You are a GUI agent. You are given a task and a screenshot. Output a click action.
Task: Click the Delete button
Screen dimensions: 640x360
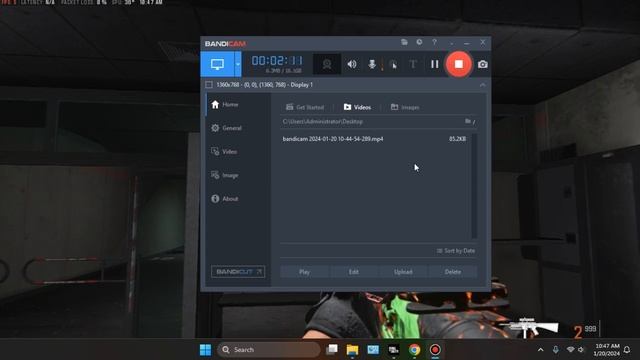point(453,272)
